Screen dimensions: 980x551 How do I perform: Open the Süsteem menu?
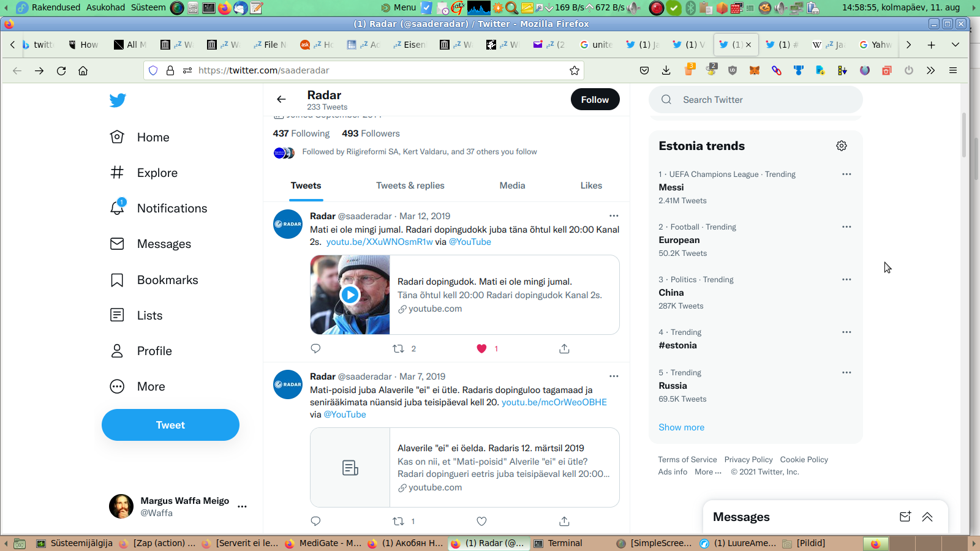[148, 7]
